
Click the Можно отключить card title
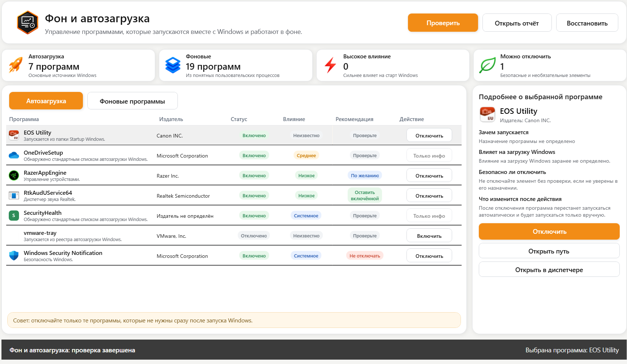pos(525,57)
